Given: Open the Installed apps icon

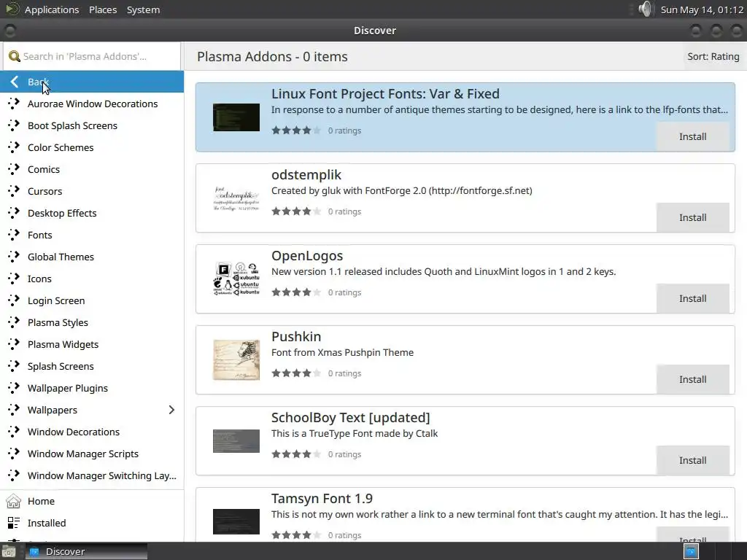Looking at the screenshot, I should click(13, 523).
